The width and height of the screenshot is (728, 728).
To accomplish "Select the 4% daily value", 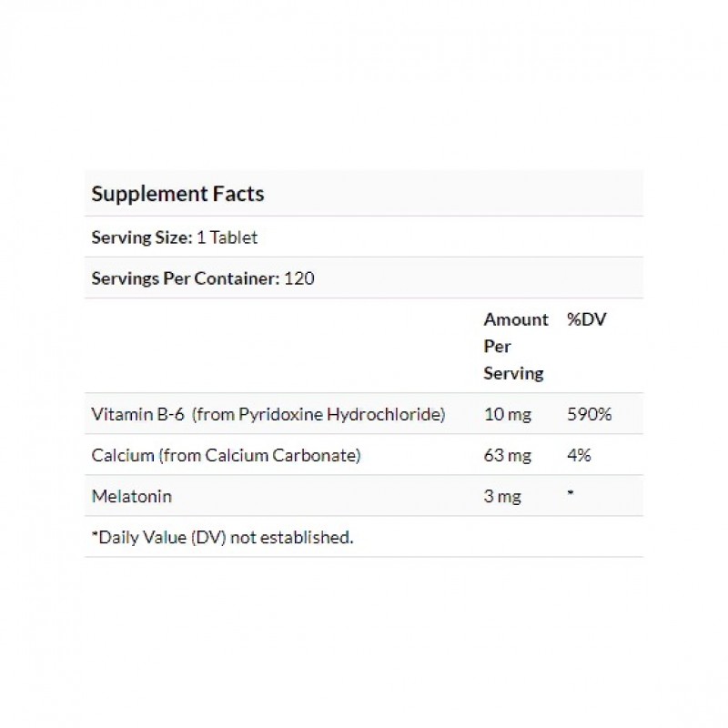I will pyautogui.click(x=579, y=455).
